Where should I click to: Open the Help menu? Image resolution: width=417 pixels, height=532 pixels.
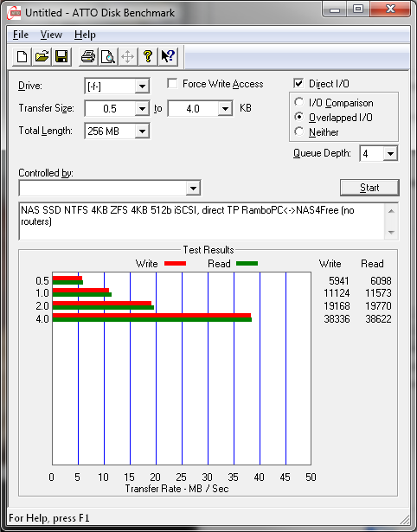pyautogui.click(x=85, y=35)
